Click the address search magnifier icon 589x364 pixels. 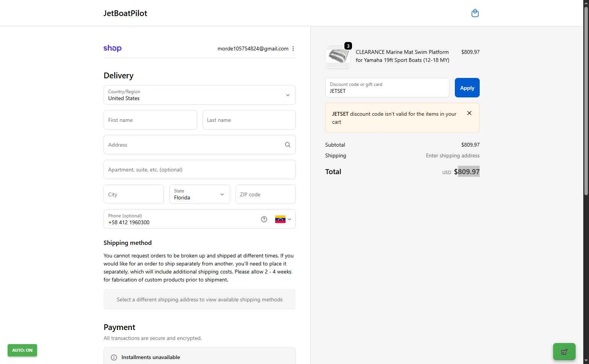click(x=288, y=145)
